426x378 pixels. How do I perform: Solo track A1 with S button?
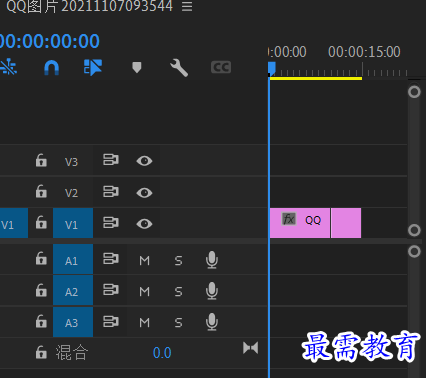click(178, 260)
